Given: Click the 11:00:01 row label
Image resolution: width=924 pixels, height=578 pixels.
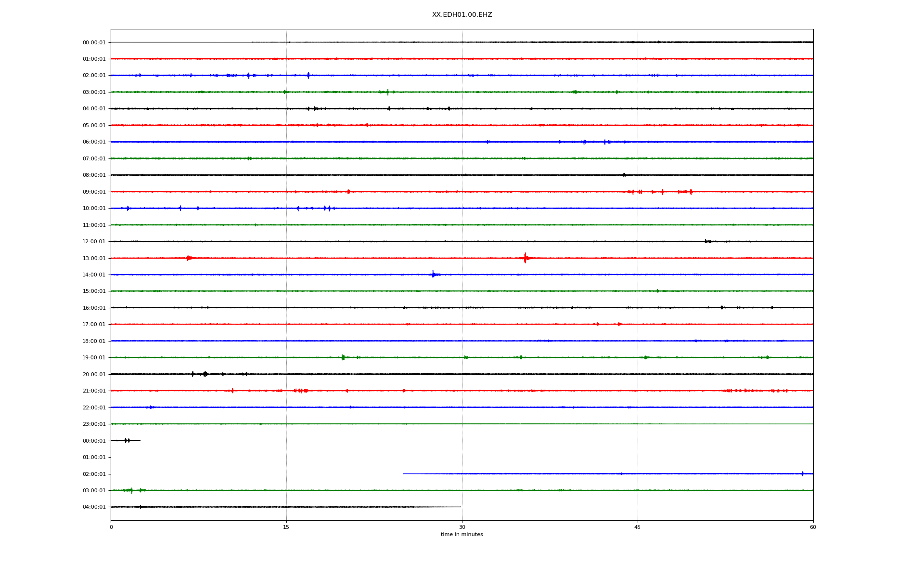Looking at the screenshot, I should click(x=94, y=225).
